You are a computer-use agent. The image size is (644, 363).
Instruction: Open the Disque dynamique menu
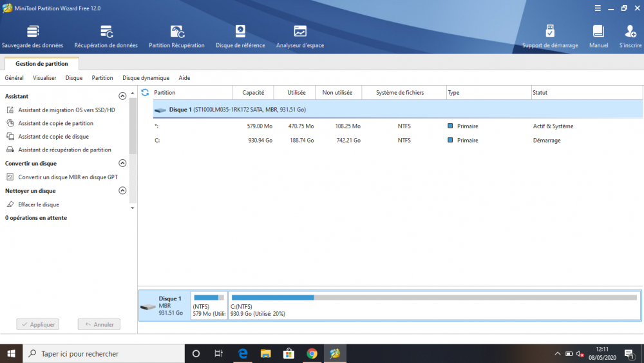[x=146, y=78]
